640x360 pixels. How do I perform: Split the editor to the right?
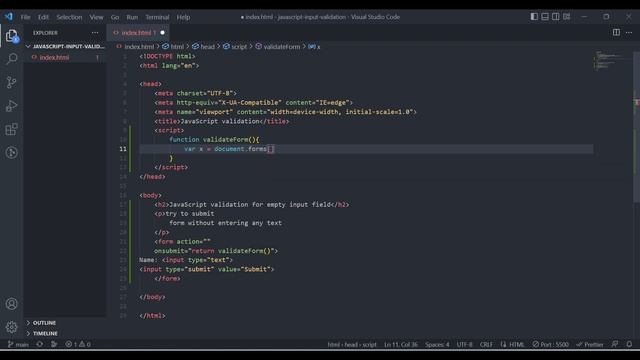tap(616, 32)
